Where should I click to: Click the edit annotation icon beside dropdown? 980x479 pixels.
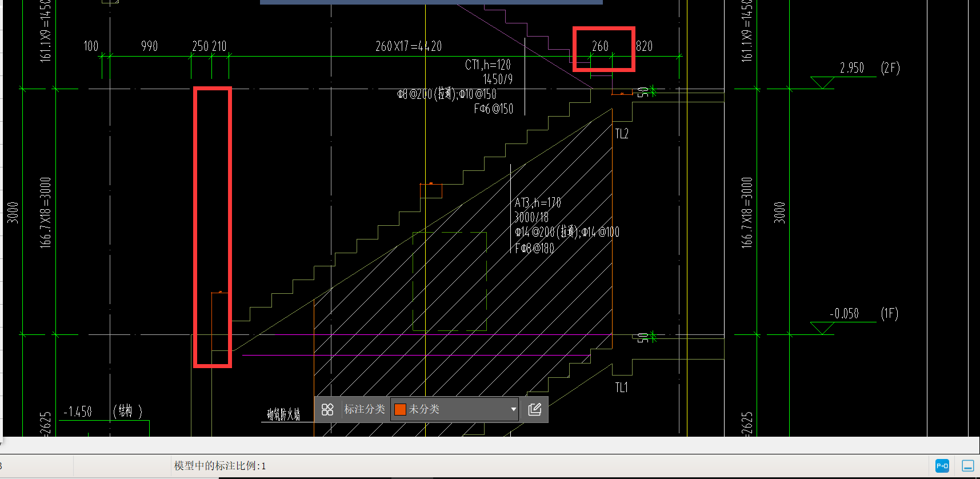(x=535, y=409)
